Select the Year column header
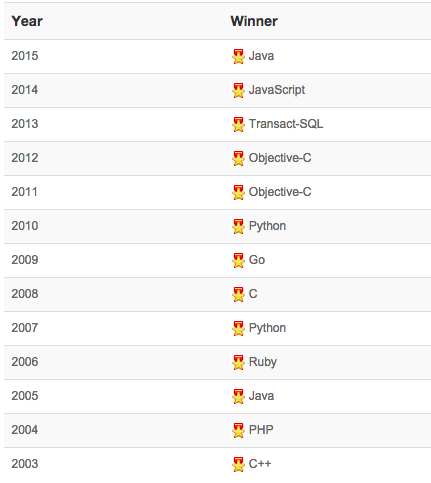Screen dimensions: 431x483 [27, 21]
